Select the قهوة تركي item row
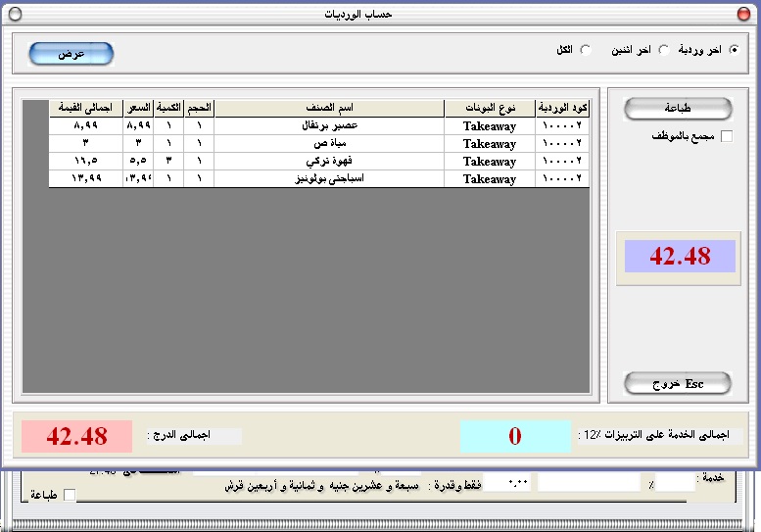Image resolution: width=761 pixels, height=532 pixels. (328, 161)
